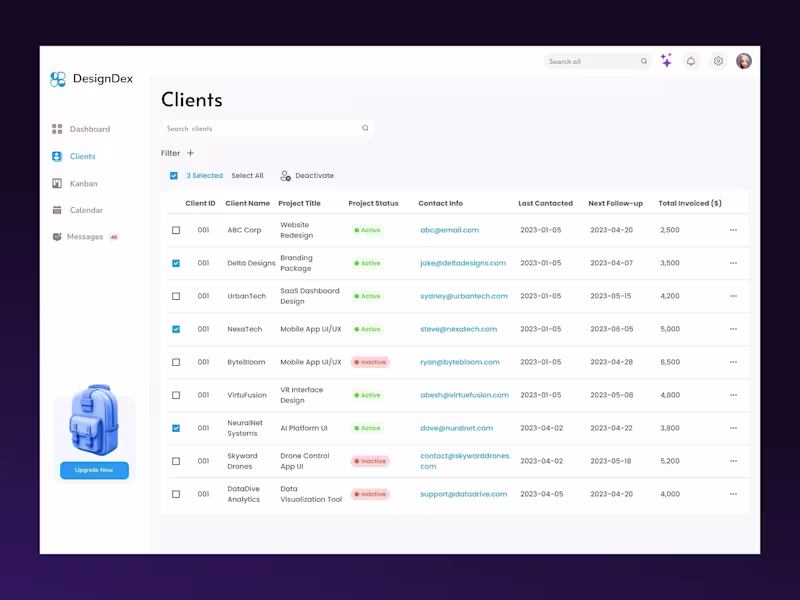Viewport: 800px width, 600px height.
Task: Click the DesignDex logo icon
Action: coord(56,77)
